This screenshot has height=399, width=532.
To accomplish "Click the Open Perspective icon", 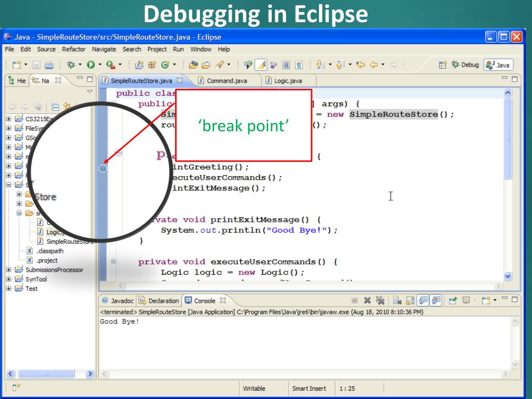I will 443,65.
